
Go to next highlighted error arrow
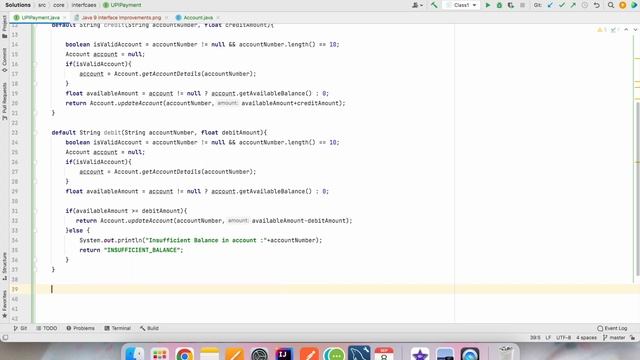[x=635, y=30]
